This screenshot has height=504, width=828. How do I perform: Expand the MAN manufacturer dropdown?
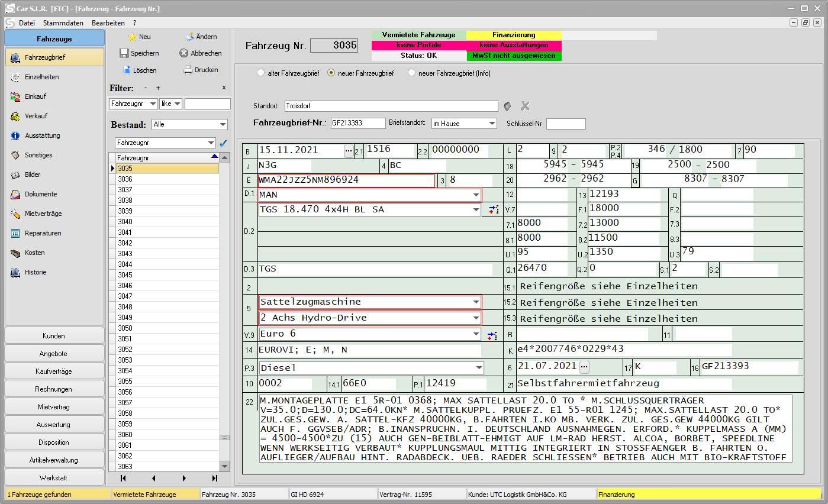point(476,195)
